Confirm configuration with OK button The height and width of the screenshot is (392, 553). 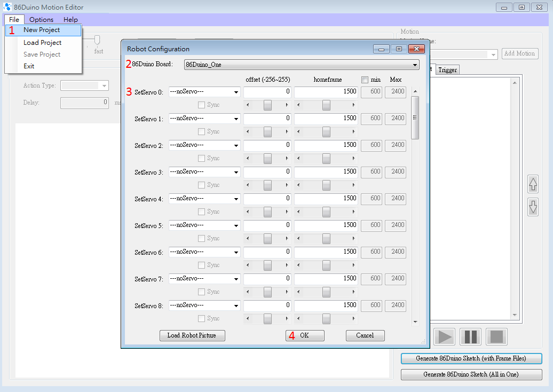305,335
